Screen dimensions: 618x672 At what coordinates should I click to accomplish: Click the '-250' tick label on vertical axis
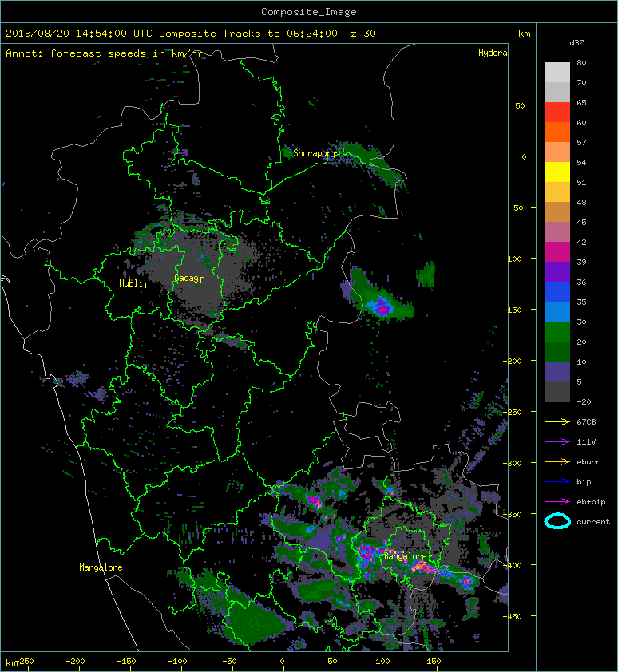(x=512, y=412)
